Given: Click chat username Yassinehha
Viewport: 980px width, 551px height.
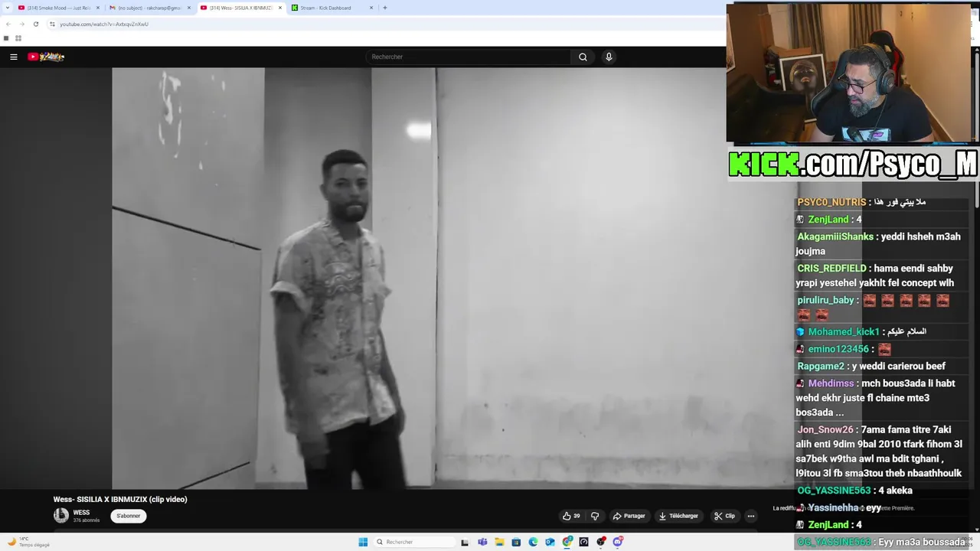Looking at the screenshot, I should coord(833,508).
